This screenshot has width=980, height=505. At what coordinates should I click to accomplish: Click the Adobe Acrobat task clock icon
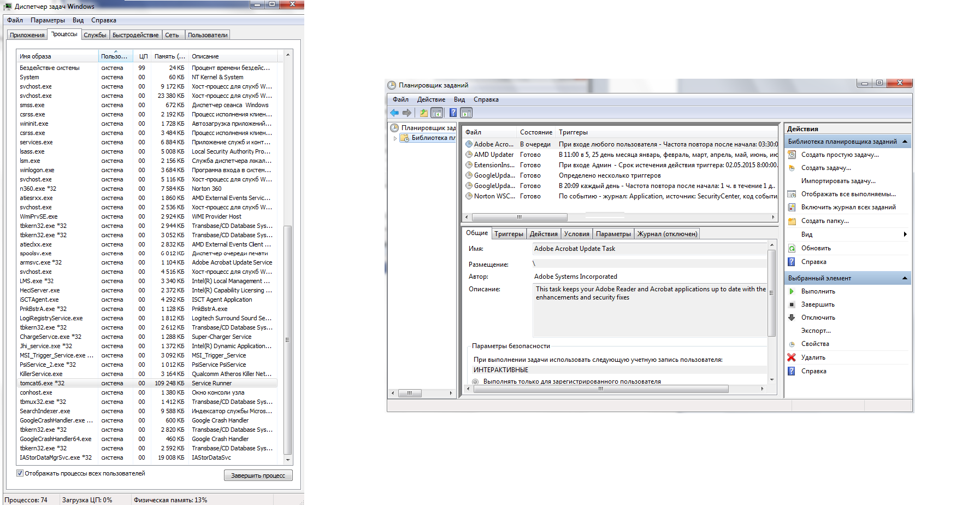pyautogui.click(x=469, y=144)
